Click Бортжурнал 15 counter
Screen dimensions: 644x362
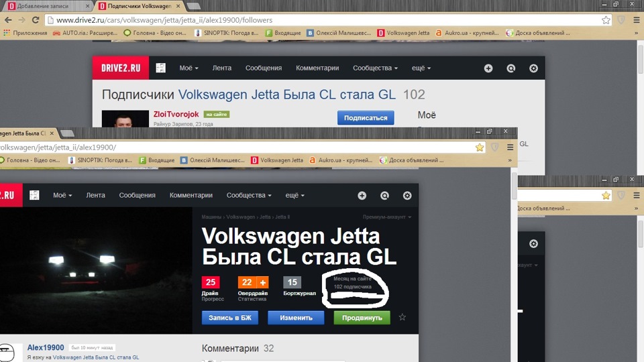292,282
